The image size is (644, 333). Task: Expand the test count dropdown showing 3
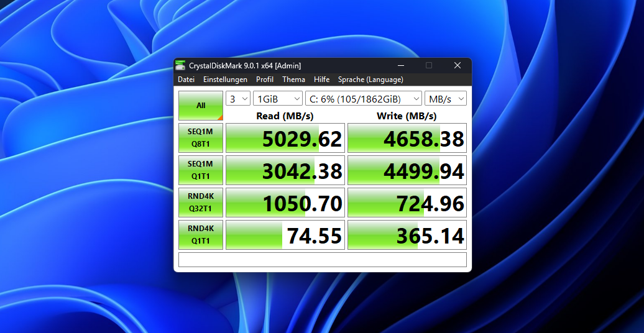coord(237,99)
